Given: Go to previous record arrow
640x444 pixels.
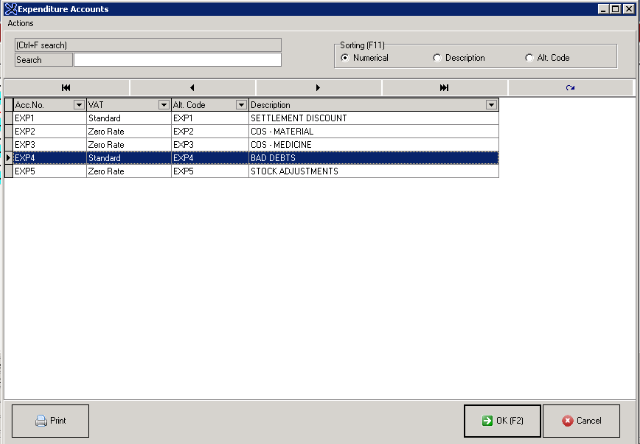Looking at the screenshot, I should click(x=192, y=88).
